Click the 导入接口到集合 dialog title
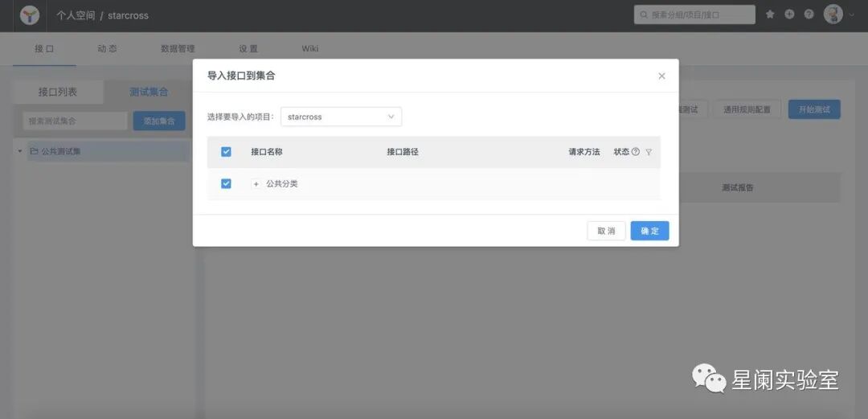 [241, 76]
